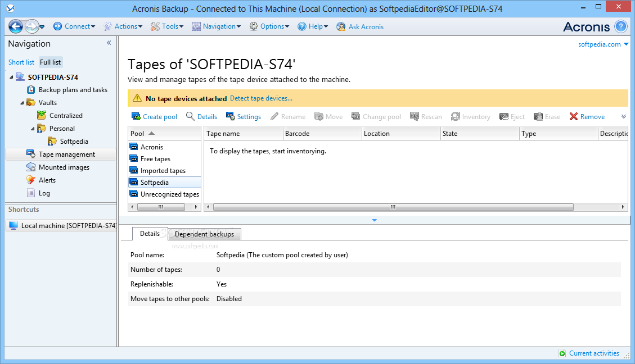Switch to Short list view
This screenshot has width=635, height=364.
pyautogui.click(x=21, y=62)
